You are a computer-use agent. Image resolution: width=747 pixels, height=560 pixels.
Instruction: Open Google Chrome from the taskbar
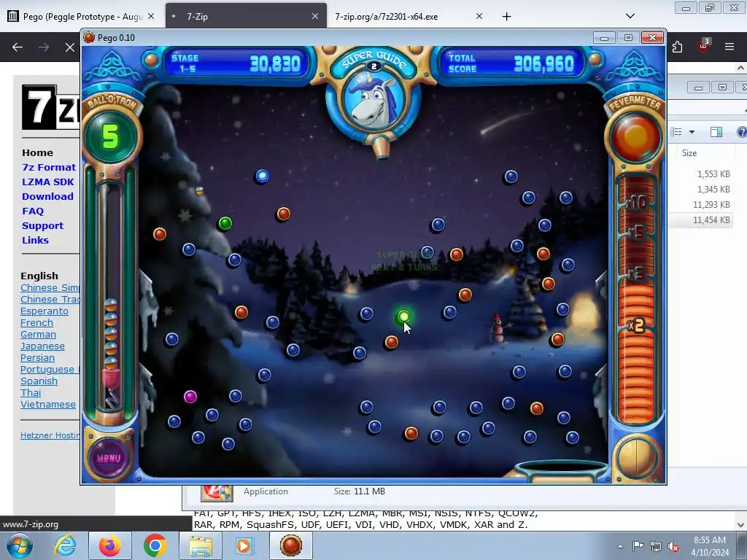tap(155, 545)
